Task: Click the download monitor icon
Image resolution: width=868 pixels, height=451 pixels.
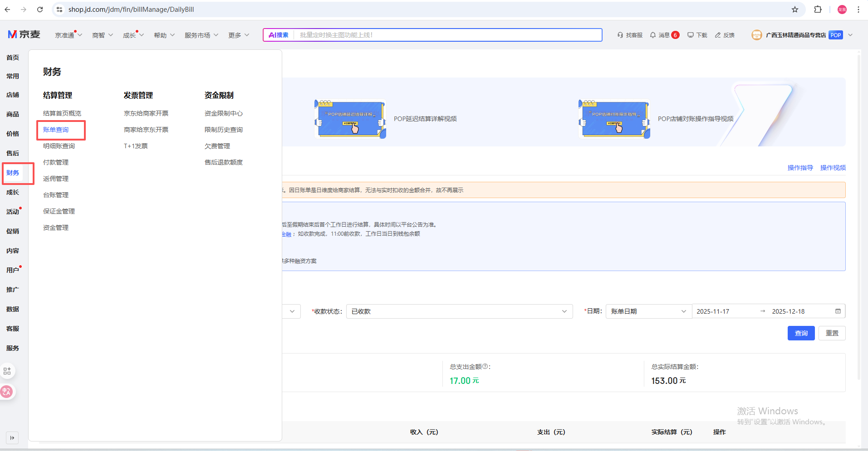Action: click(690, 35)
